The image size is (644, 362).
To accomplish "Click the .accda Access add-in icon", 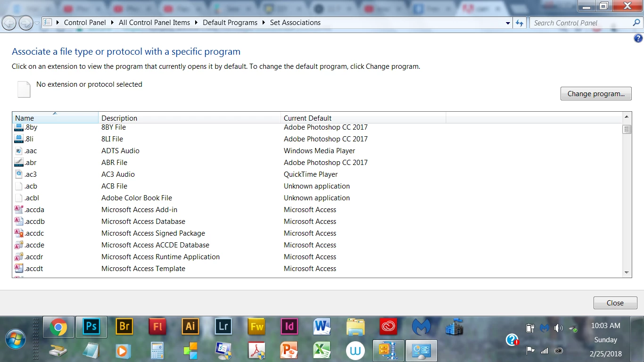I will (x=19, y=210).
